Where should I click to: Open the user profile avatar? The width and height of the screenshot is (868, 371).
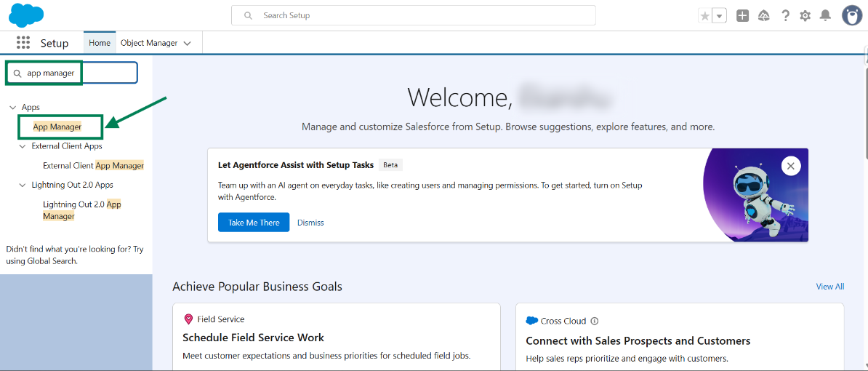click(x=852, y=15)
